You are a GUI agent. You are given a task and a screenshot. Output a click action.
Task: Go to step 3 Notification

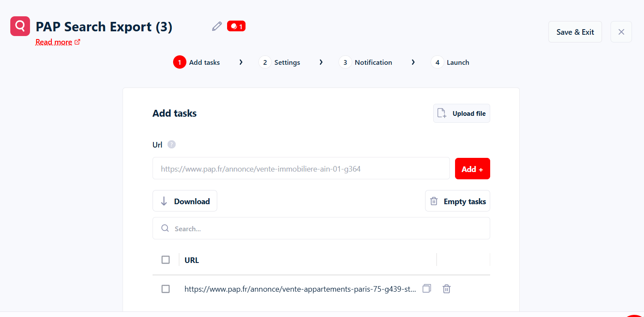365,62
